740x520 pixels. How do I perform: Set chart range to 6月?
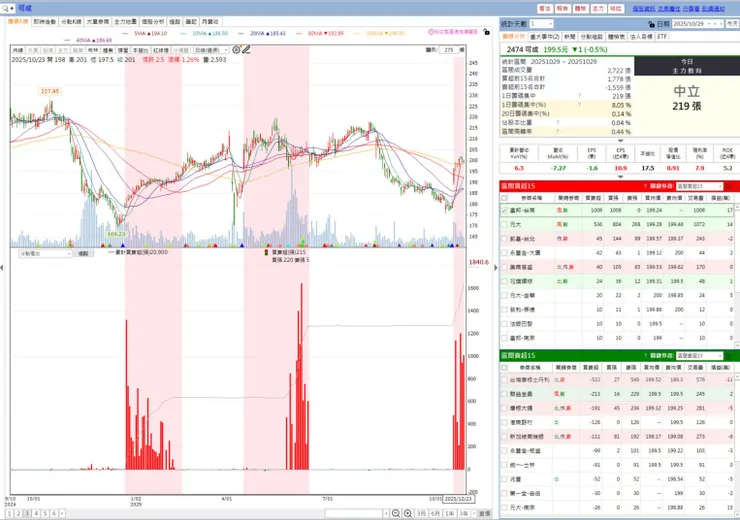435,513
